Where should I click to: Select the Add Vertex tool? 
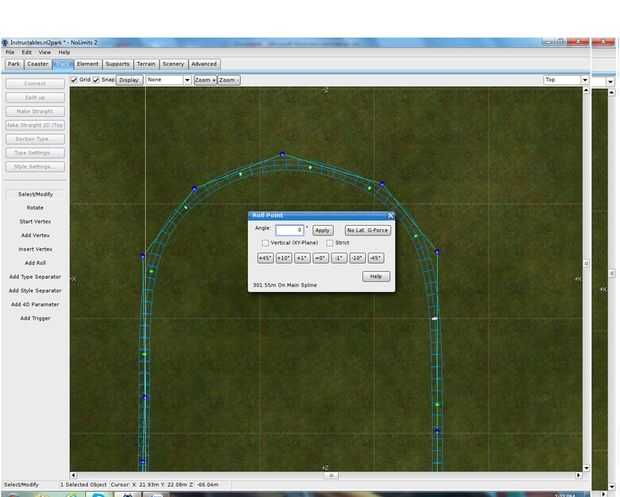coord(35,235)
